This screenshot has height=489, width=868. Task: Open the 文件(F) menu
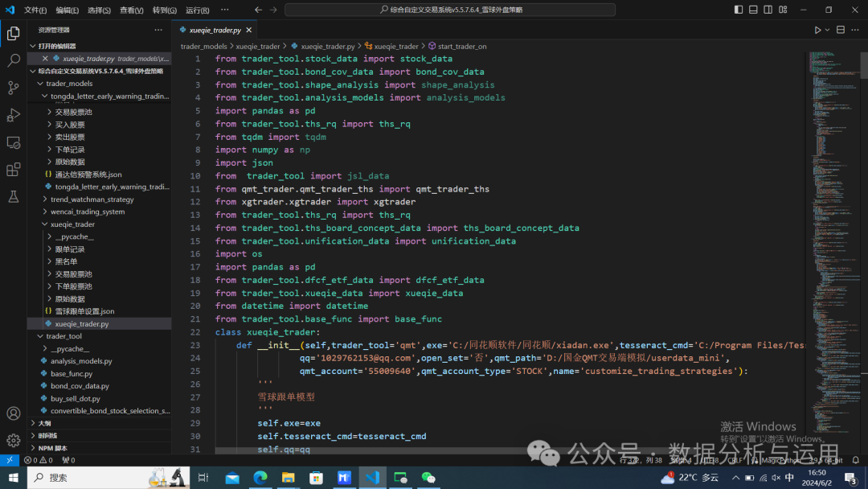pyautogui.click(x=35, y=10)
